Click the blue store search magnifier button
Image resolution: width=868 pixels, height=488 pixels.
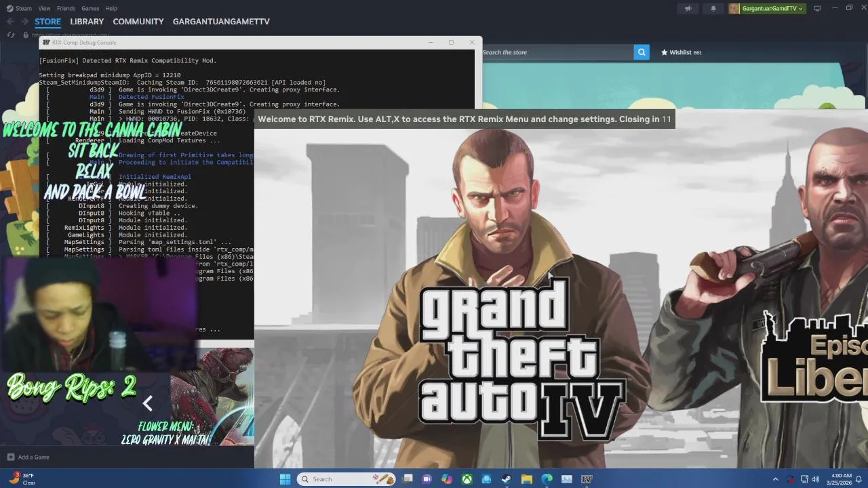[642, 52]
